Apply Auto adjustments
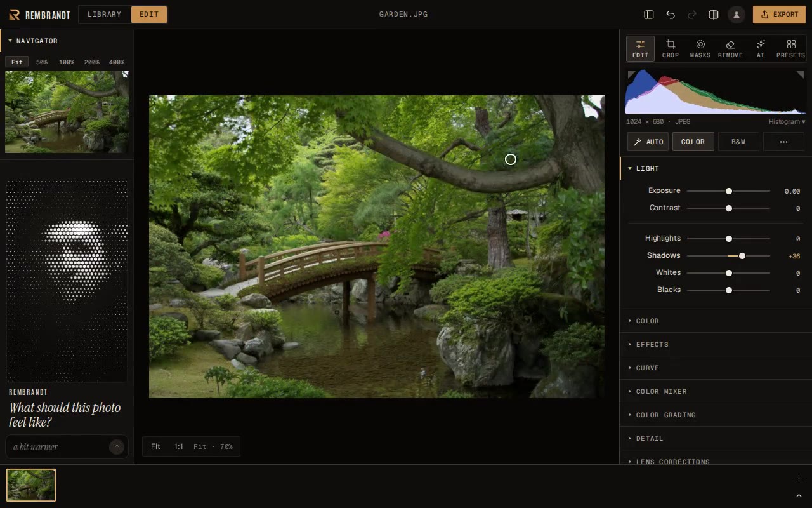Screen dimensions: 812x508 pos(648,142)
